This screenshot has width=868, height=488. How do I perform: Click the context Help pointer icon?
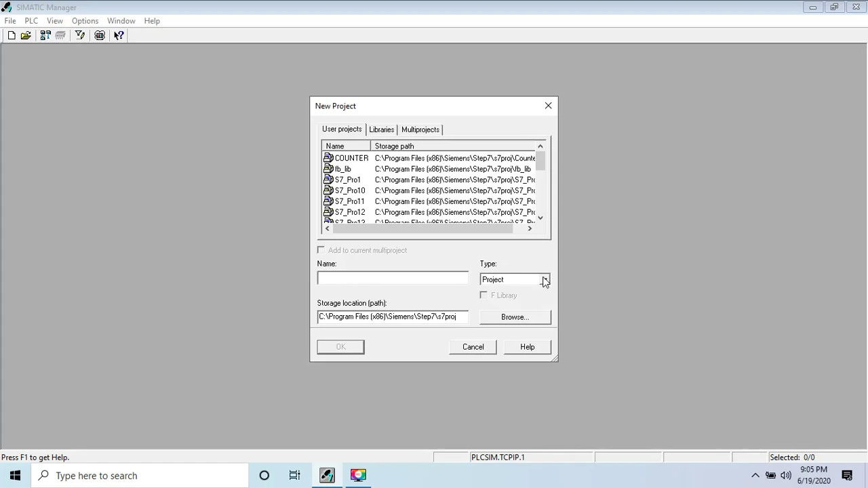click(119, 35)
